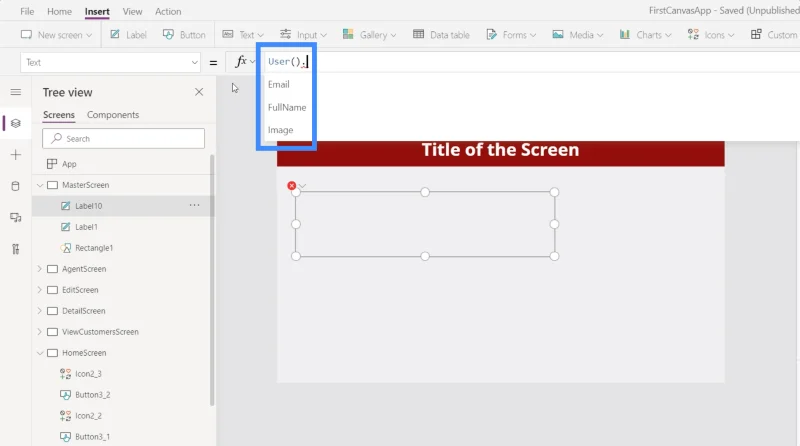Image resolution: width=800 pixels, height=446 pixels.
Task: Expand the ViewCustomersScreen node
Action: coord(40,331)
